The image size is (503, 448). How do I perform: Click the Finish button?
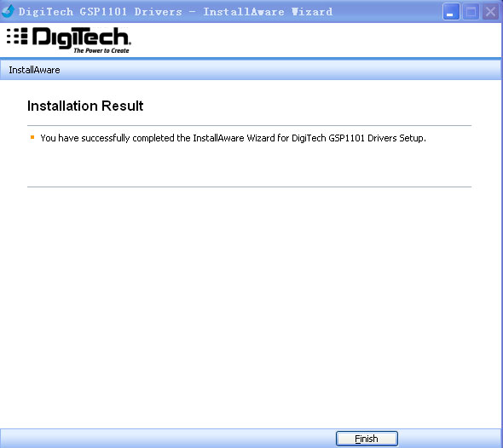[x=367, y=439]
